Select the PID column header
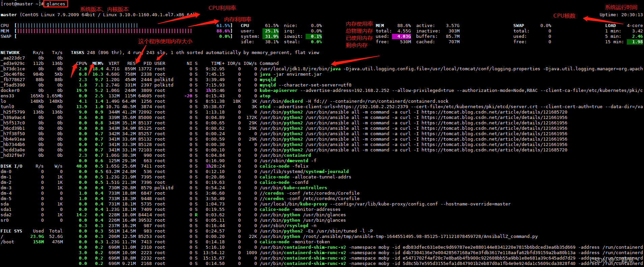The width and height of the screenshot is (644, 267). [x=147, y=63]
